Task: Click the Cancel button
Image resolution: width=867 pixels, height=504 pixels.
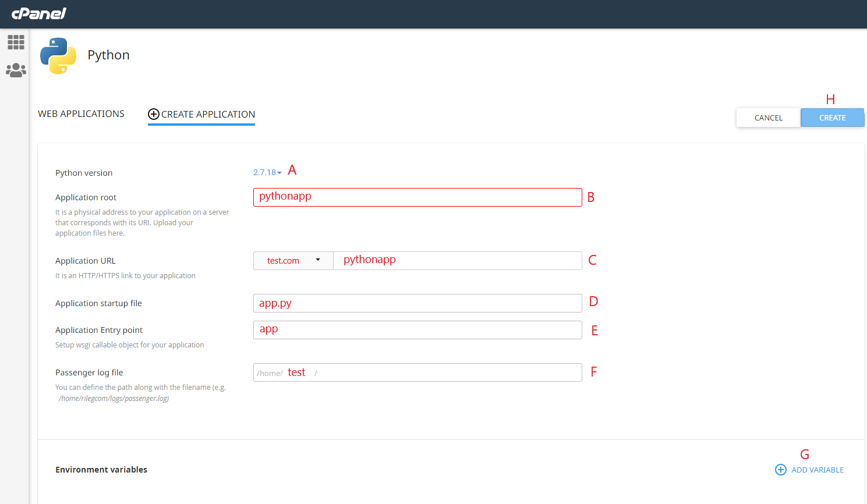Action: point(769,118)
